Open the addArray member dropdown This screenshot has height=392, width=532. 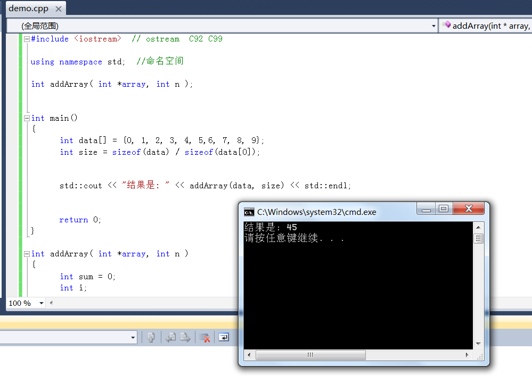pyautogui.click(x=486, y=26)
